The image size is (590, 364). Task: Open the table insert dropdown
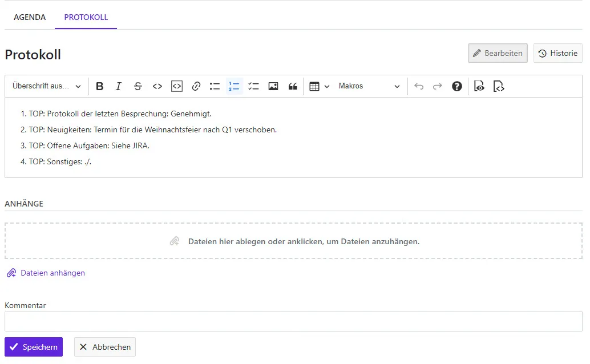click(x=320, y=86)
